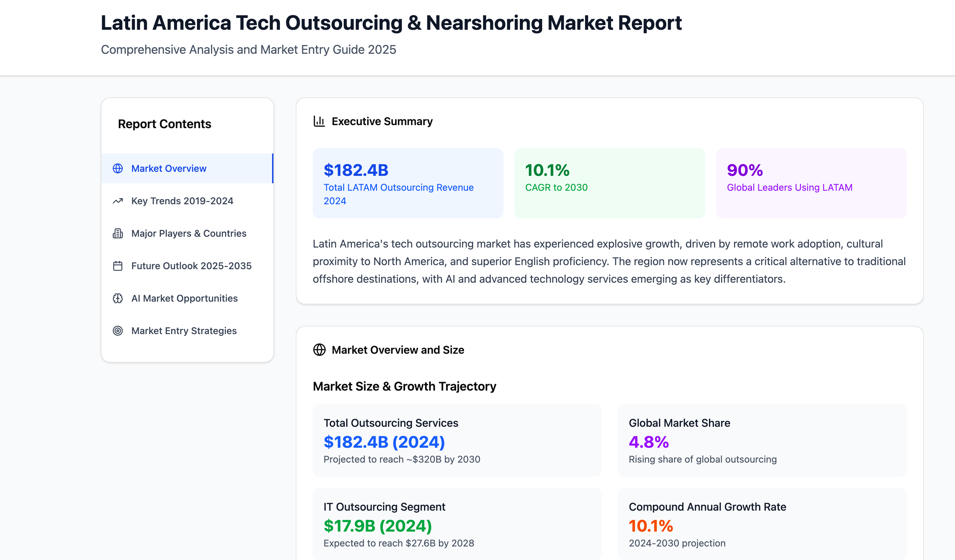Click the brain icon for AI Market Opportunities
955x560 pixels.
(118, 298)
